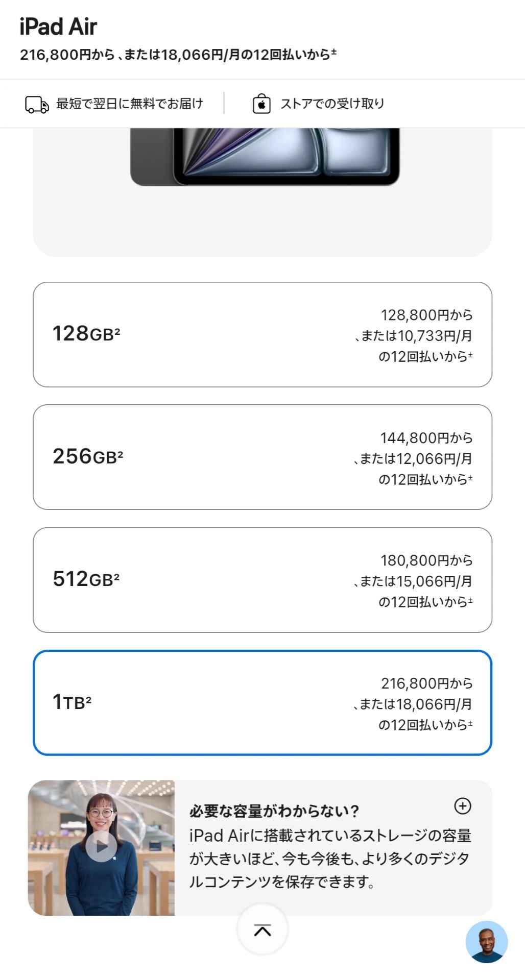Click the Apple Store bag icon
Image resolution: width=525 pixels, height=980 pixels.
pos(261,104)
